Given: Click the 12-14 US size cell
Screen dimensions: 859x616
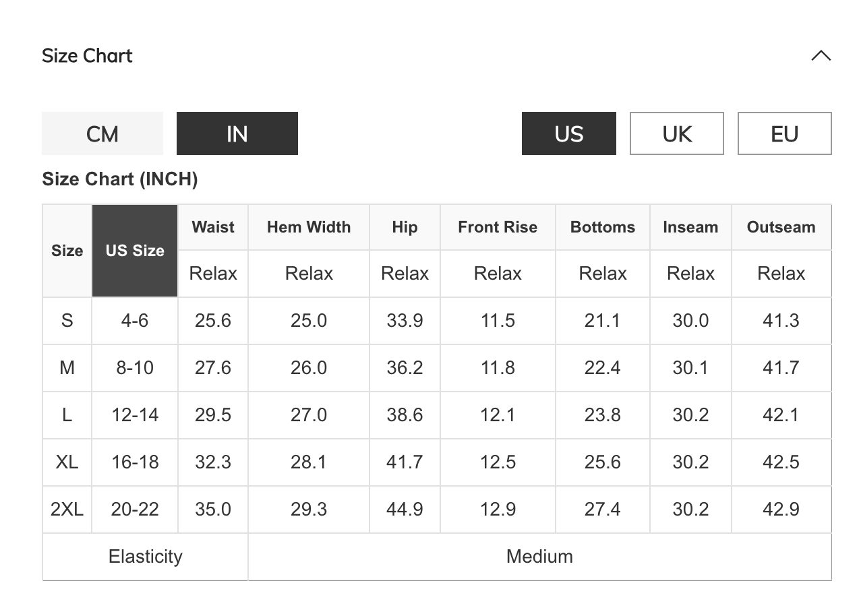Looking at the screenshot, I should (x=135, y=415).
